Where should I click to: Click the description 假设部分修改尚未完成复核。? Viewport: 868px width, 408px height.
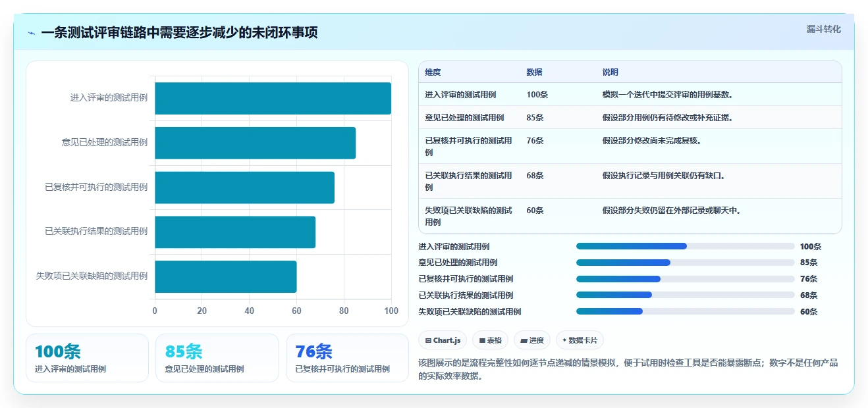[x=652, y=140]
